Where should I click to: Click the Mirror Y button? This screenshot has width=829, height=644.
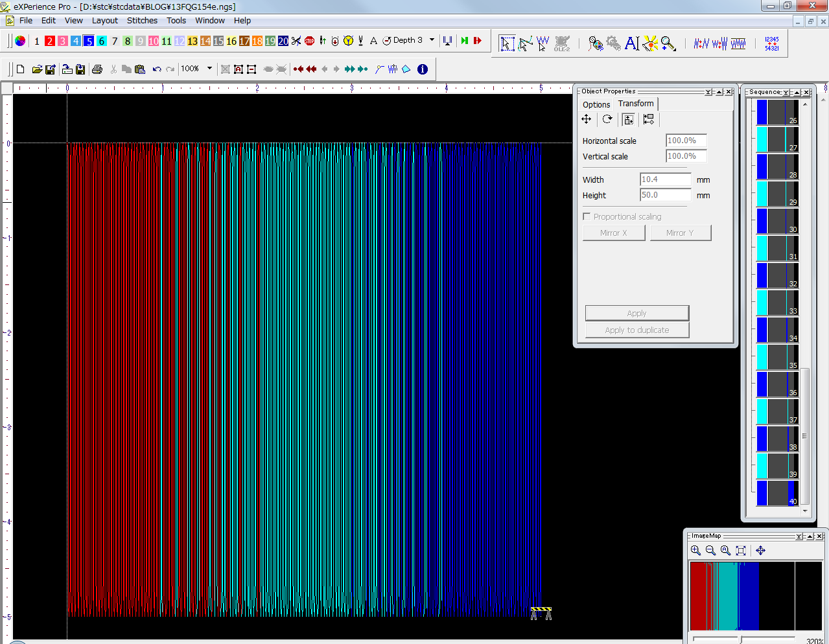pyautogui.click(x=680, y=233)
